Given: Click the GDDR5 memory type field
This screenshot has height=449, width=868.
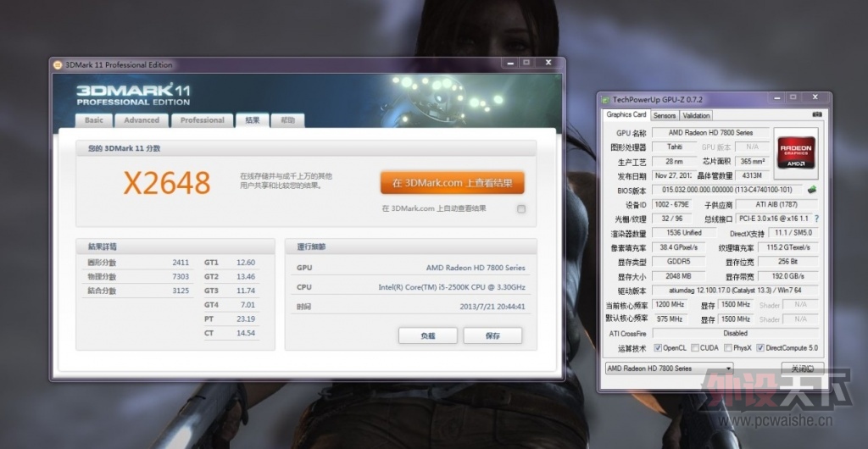Looking at the screenshot, I should 679,262.
